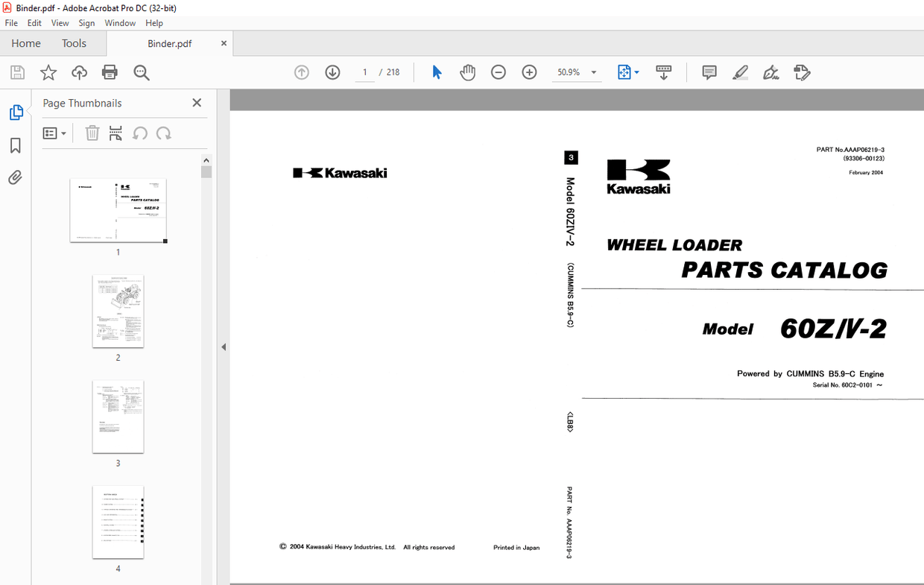Zoom in using the plus icon
Viewport: 924px width, 585px height.
[x=529, y=72]
